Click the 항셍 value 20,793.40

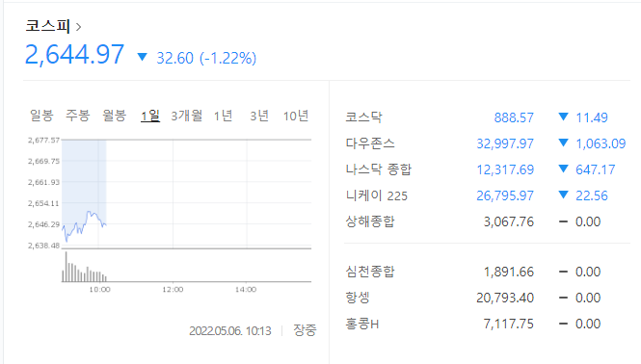coord(505,298)
